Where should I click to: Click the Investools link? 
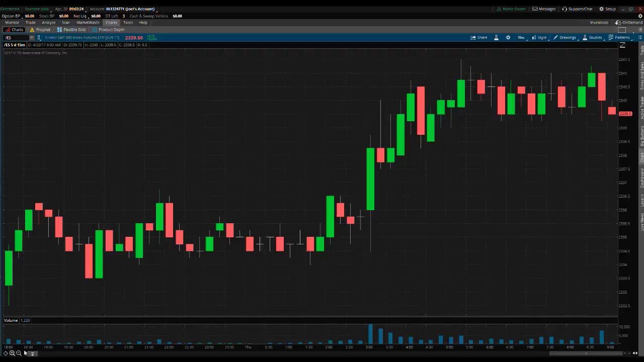(x=599, y=23)
